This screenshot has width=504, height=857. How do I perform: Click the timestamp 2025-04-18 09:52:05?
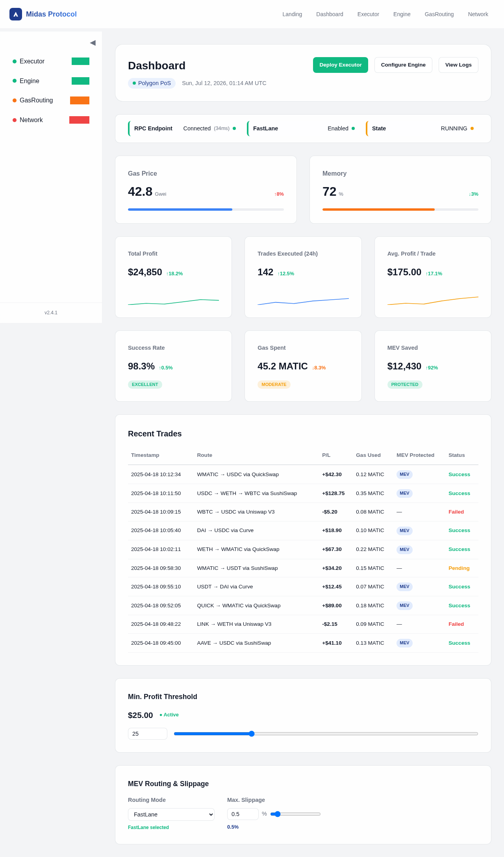pyautogui.click(x=156, y=605)
